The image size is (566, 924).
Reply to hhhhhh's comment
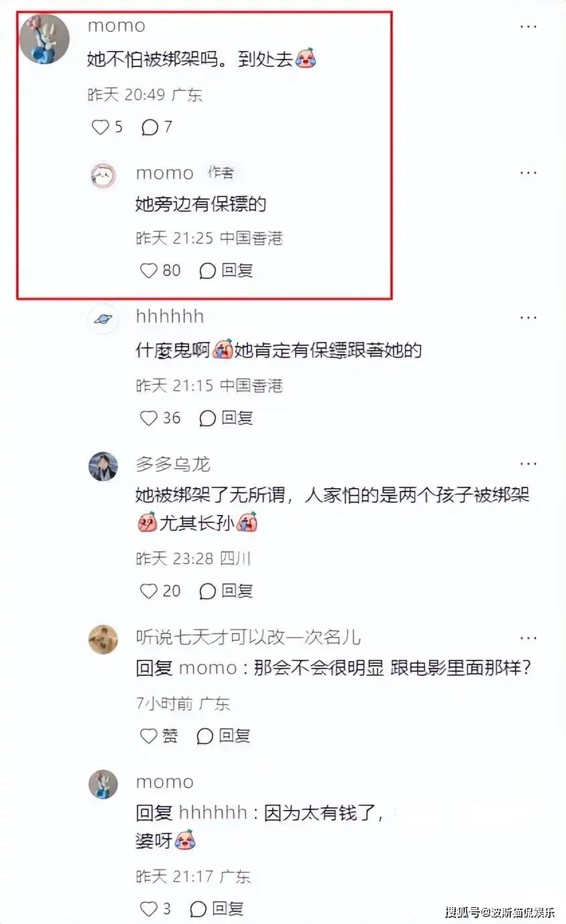pos(226,418)
